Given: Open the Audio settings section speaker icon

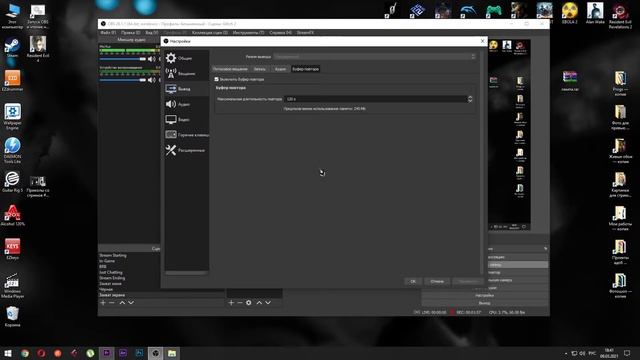Looking at the screenshot, I should pos(171,104).
